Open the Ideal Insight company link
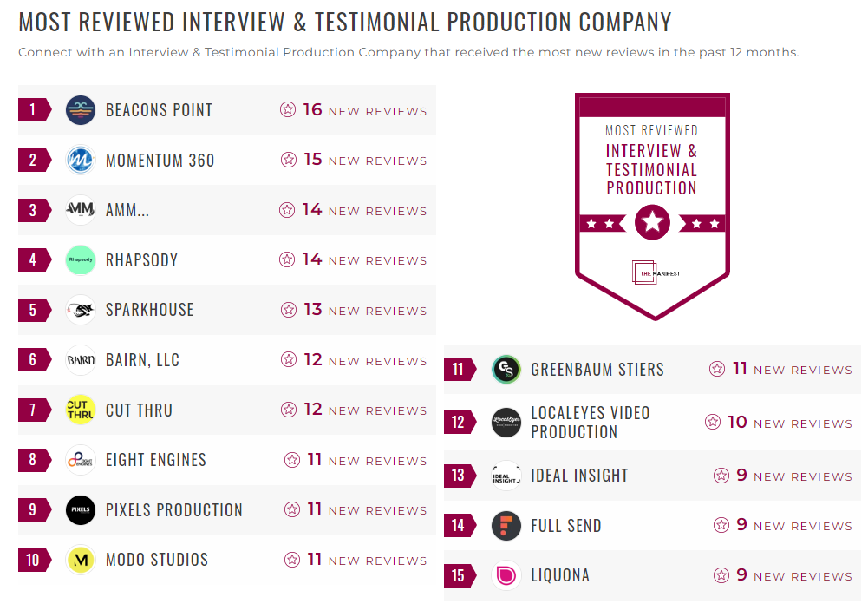The width and height of the screenshot is (868, 604). (579, 476)
